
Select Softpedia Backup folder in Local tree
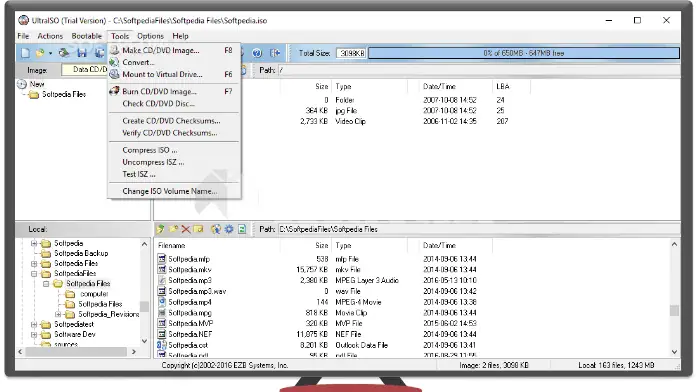click(81, 253)
